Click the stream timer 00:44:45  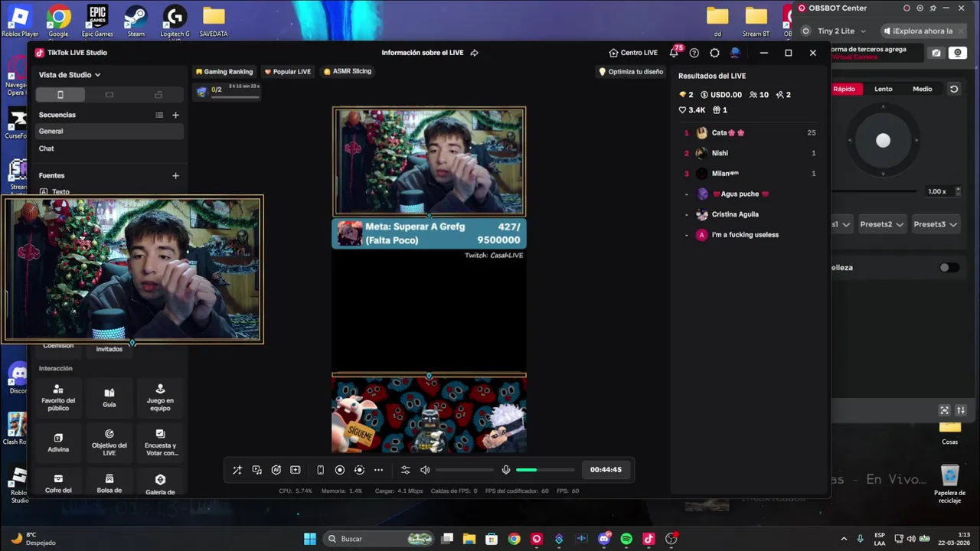pyautogui.click(x=606, y=470)
